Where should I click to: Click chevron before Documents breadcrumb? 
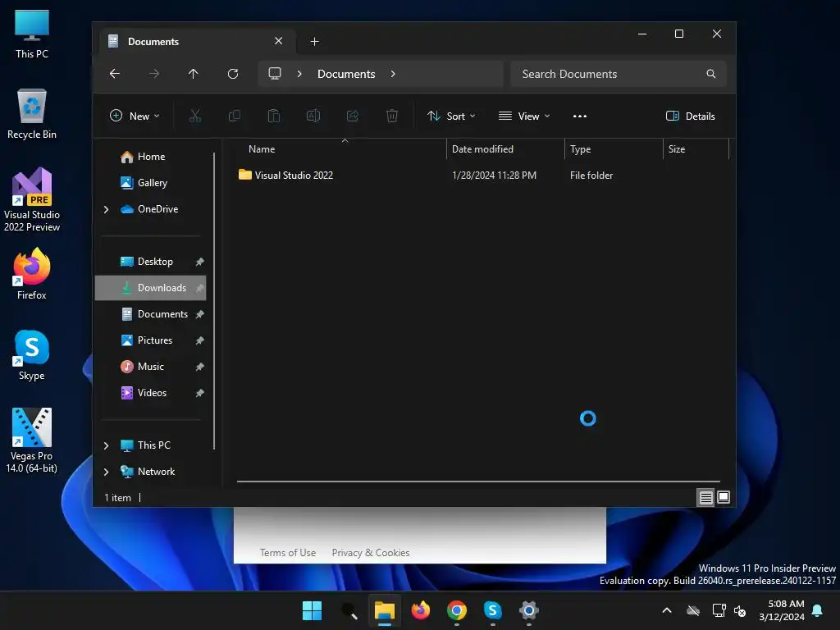299,74
